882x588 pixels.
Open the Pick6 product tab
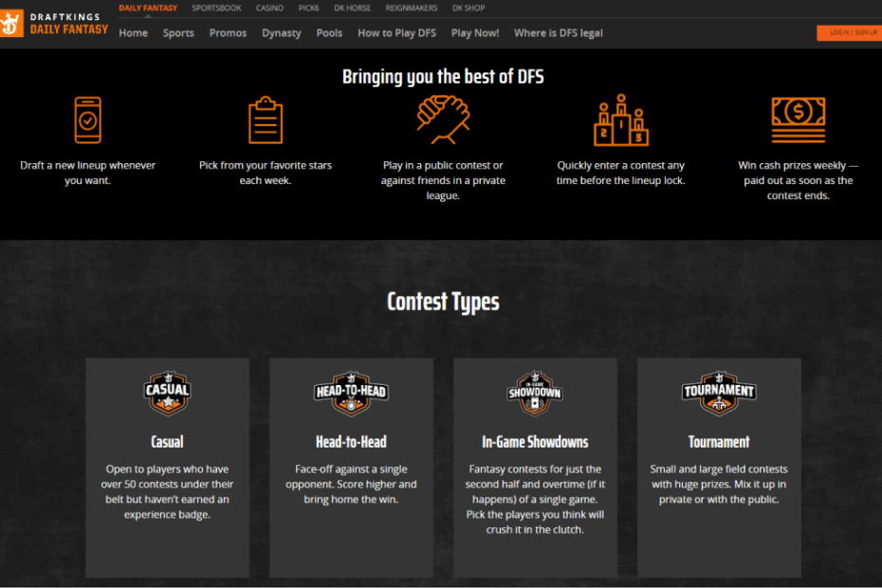[x=310, y=8]
